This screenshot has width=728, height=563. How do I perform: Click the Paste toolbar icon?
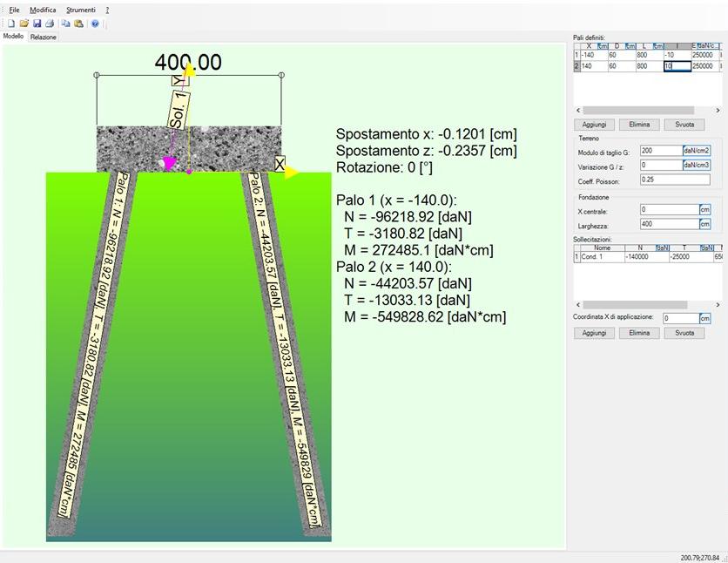(x=78, y=24)
